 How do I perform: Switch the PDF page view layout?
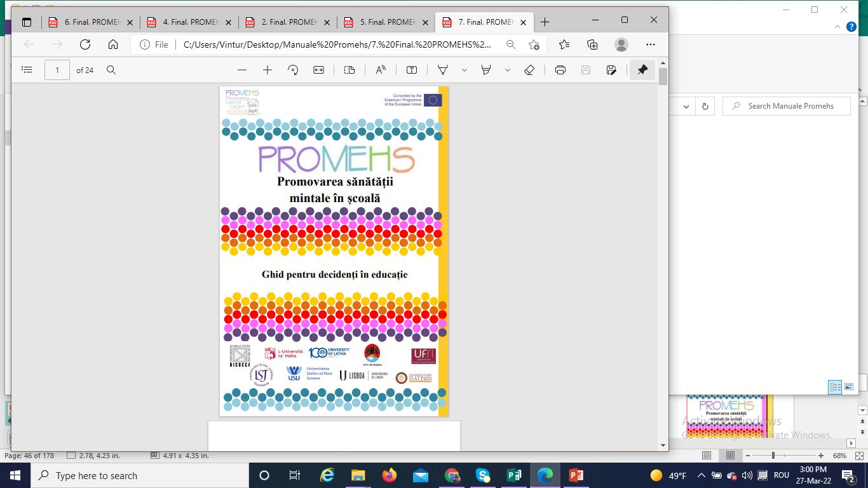pyautogui.click(x=349, y=70)
